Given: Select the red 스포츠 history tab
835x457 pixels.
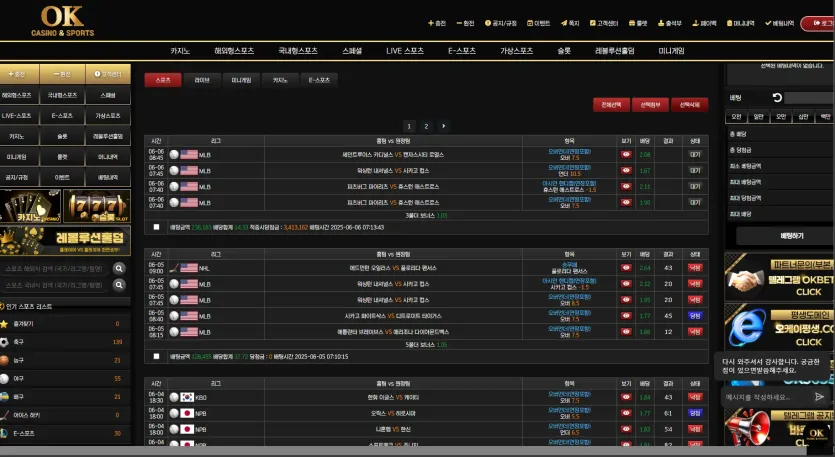Looking at the screenshot, I should click(x=163, y=80).
